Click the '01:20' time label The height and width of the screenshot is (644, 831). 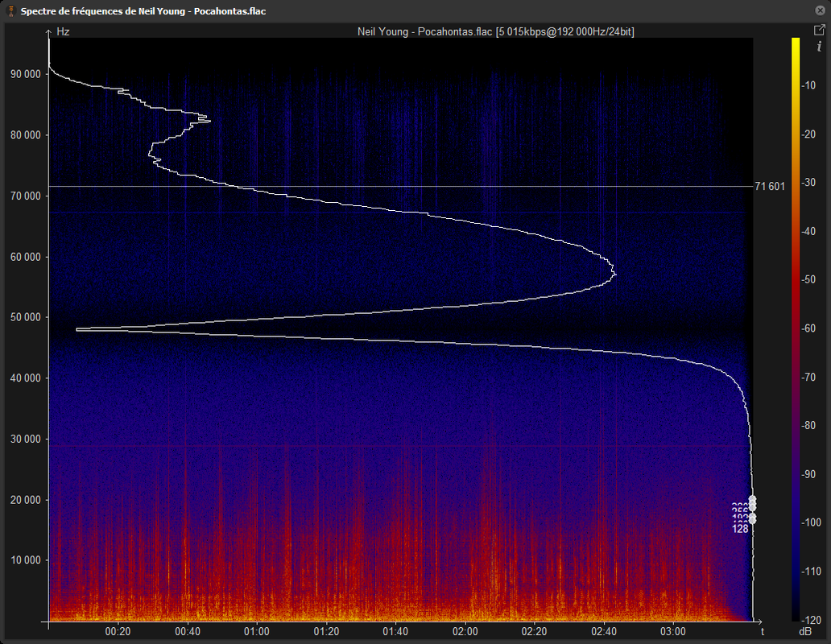click(x=326, y=631)
